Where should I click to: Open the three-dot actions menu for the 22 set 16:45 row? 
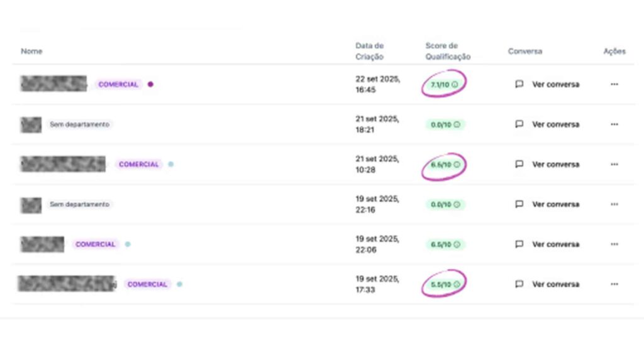pyautogui.click(x=614, y=84)
